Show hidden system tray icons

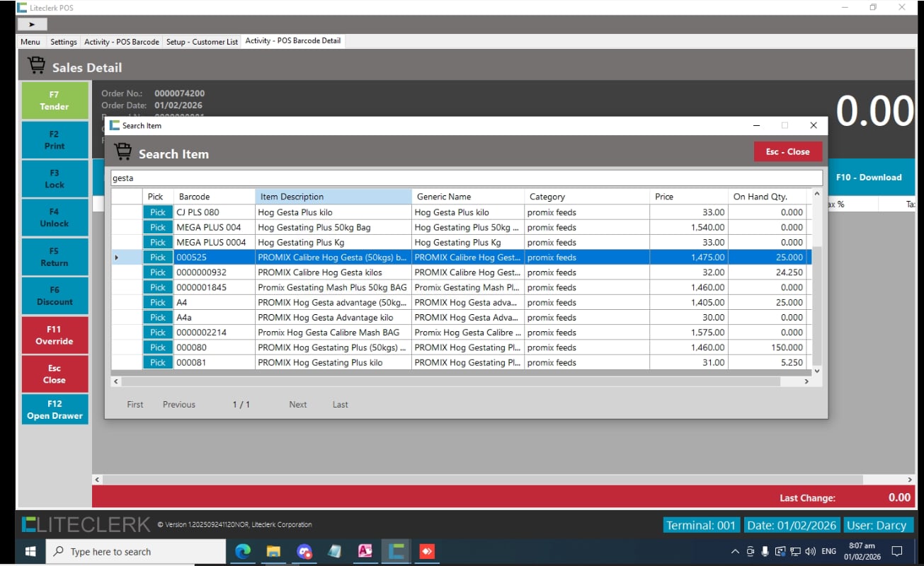[735, 552]
